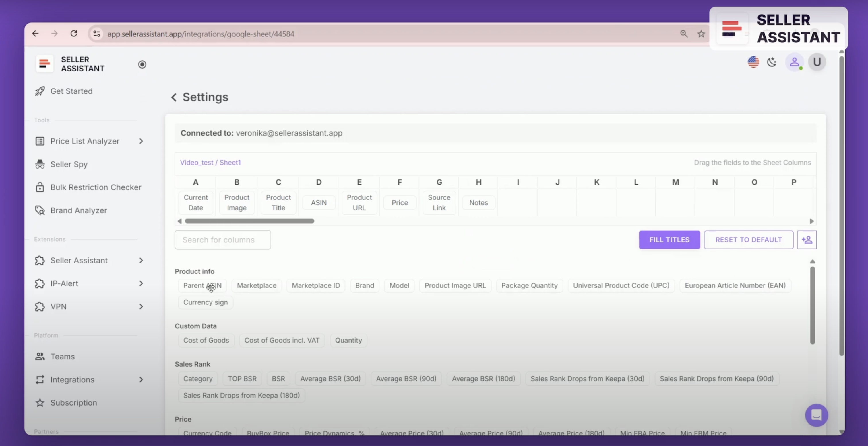This screenshot has height=446, width=868.
Task: Open the Seller Spy tool
Action: coord(69,164)
